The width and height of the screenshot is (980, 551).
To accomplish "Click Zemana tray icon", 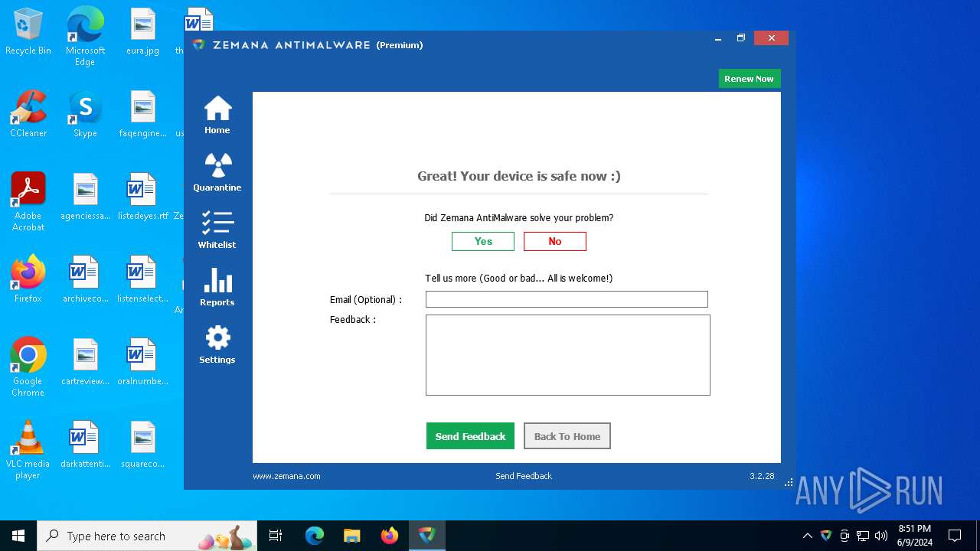I will point(826,536).
